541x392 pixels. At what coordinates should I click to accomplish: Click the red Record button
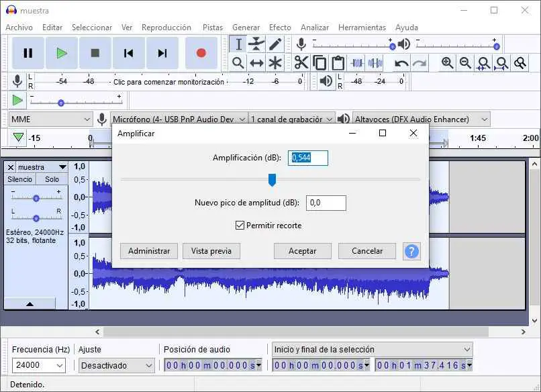pos(201,53)
